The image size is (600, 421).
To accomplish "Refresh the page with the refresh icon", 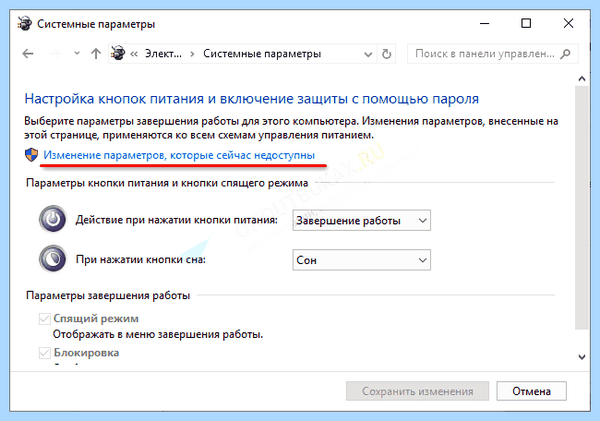I will click(386, 54).
